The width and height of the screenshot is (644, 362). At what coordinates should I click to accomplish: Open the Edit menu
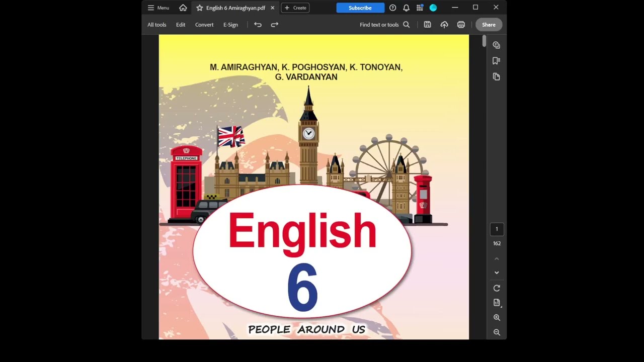(181, 25)
